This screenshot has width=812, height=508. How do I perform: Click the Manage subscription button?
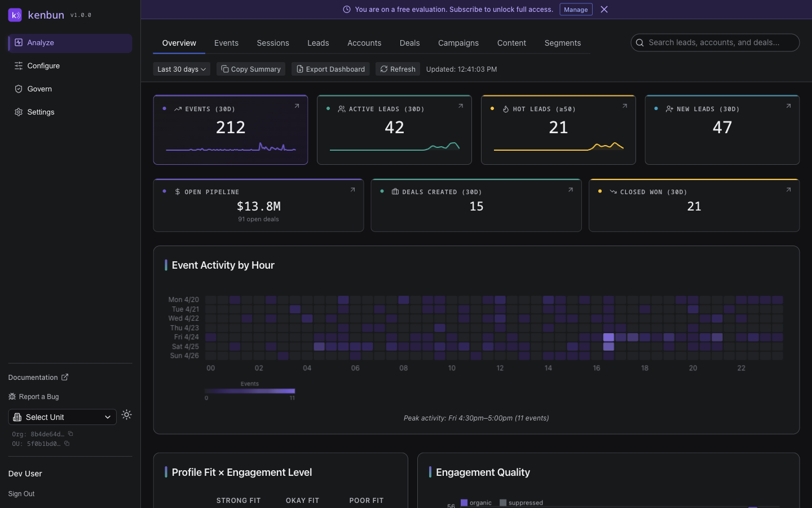pos(576,10)
